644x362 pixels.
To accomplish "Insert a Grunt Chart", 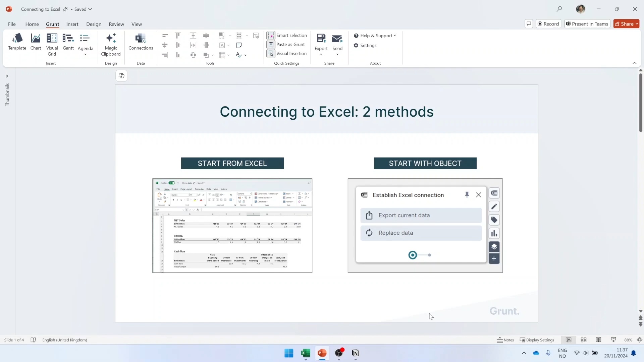I will [x=36, y=42].
